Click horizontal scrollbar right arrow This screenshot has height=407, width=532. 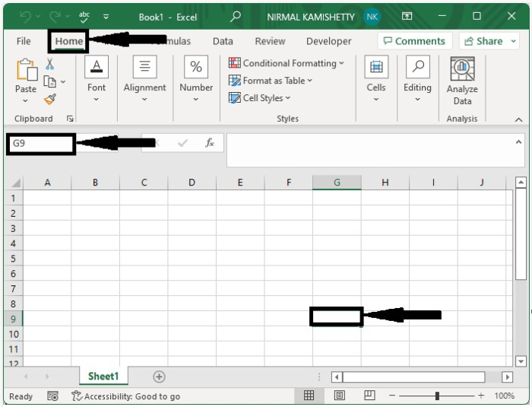[507, 377]
